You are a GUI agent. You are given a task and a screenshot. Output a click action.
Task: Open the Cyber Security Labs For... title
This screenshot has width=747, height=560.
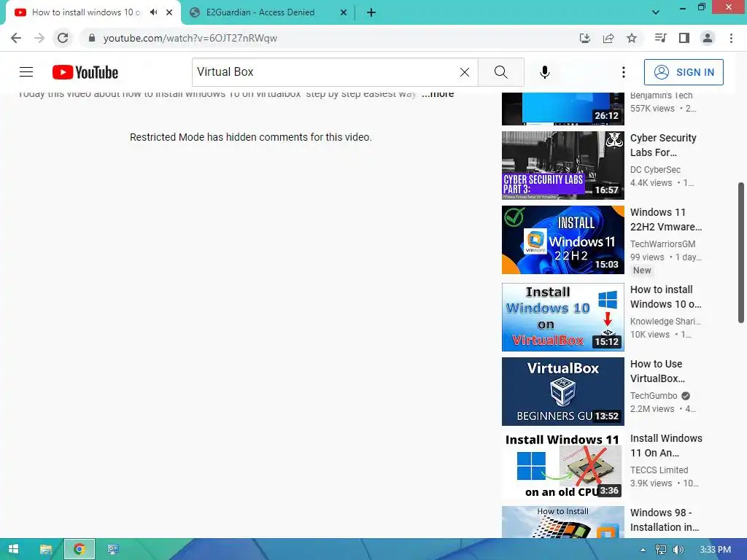pyautogui.click(x=663, y=145)
